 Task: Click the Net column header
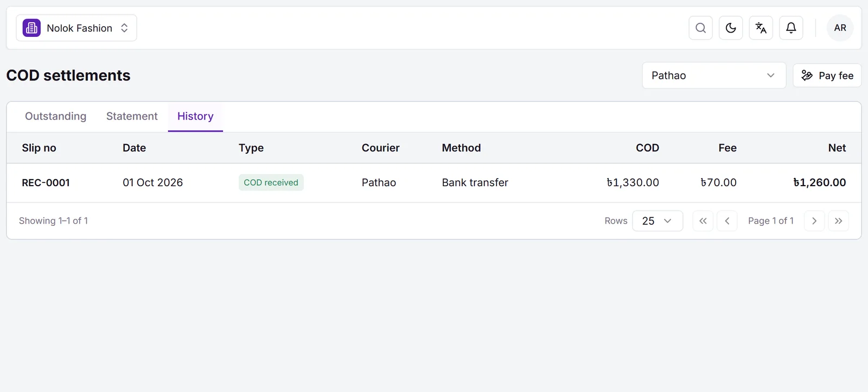click(x=837, y=148)
